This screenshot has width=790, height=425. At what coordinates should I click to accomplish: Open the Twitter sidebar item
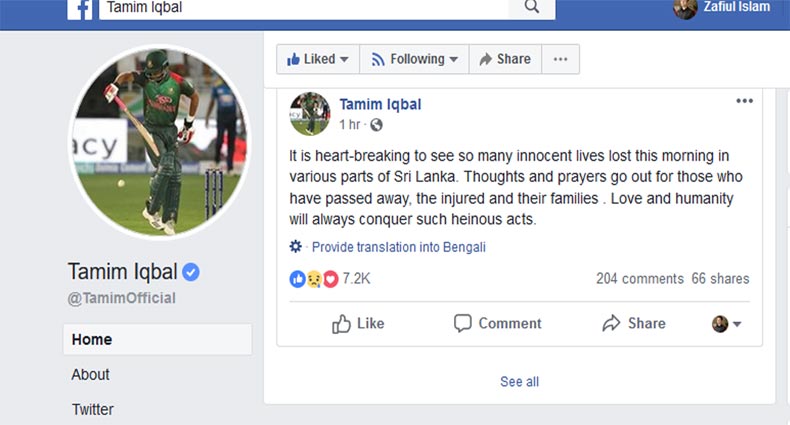[93, 409]
